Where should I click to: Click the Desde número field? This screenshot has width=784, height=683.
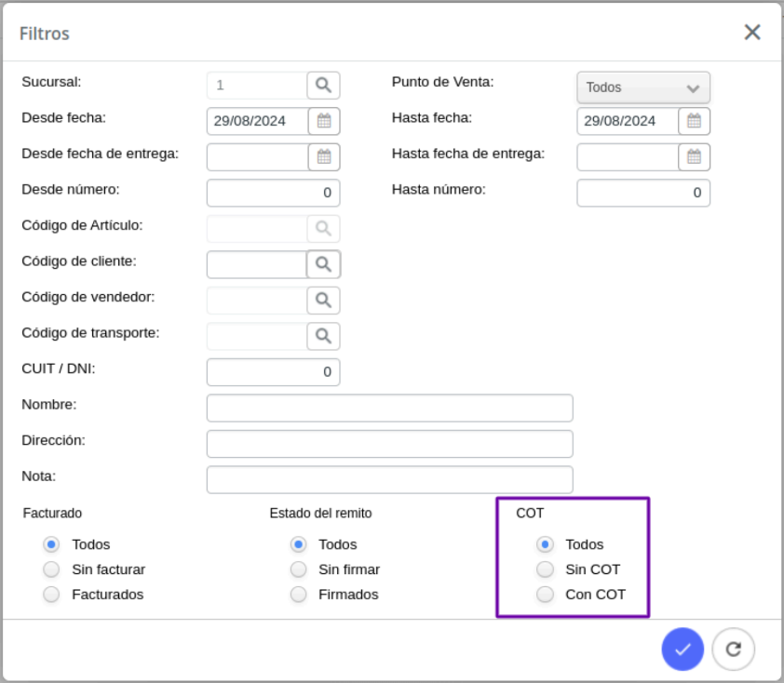coord(273,193)
